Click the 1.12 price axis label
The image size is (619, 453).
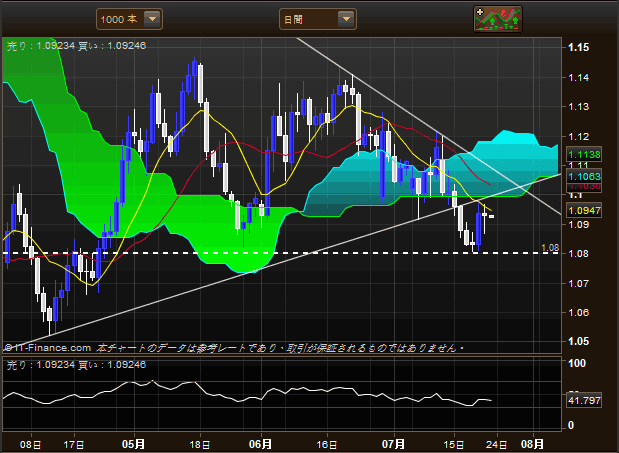(x=578, y=137)
